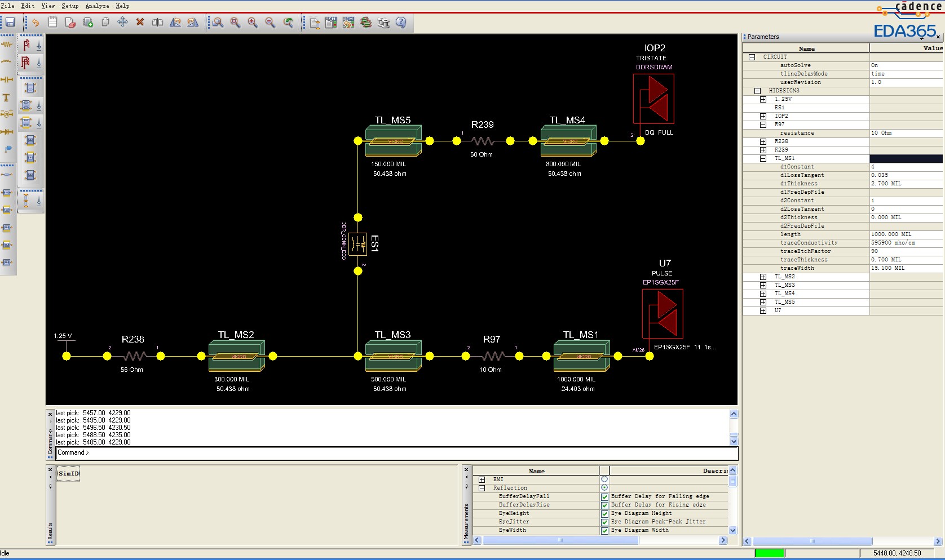The width and height of the screenshot is (945, 560).
Task: Toggle the EyeHeight measurement checkbox
Action: (604, 514)
